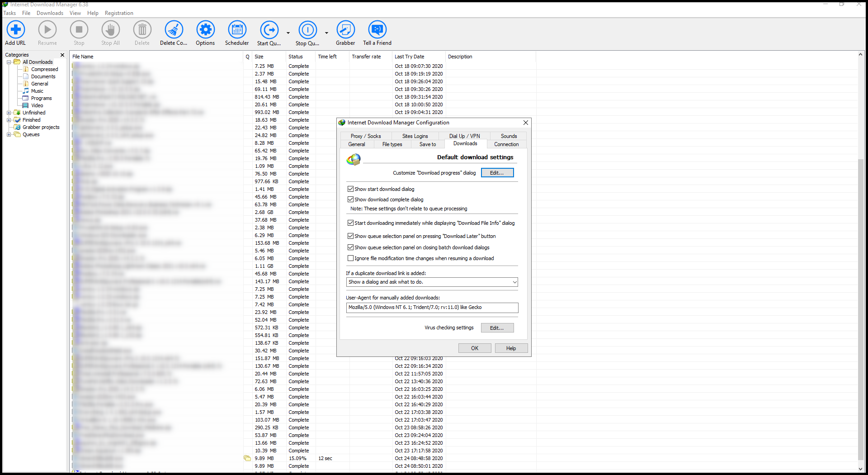Switch to the Connection tab
Image resolution: width=868 pixels, height=475 pixels.
tap(506, 144)
